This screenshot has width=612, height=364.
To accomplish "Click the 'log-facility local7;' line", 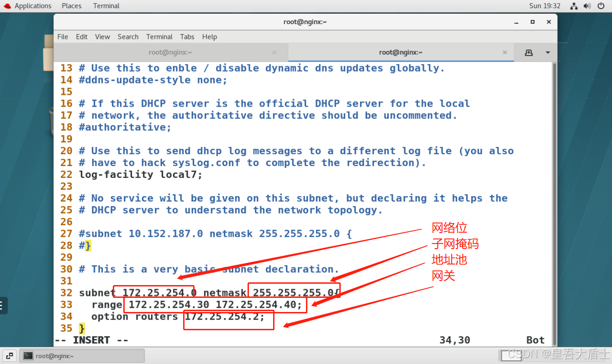I will click(141, 175).
